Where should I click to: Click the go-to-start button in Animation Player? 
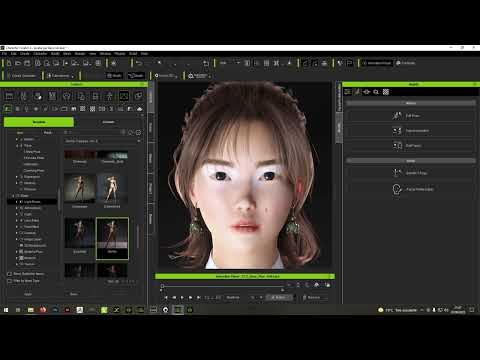pyautogui.click(x=166, y=297)
